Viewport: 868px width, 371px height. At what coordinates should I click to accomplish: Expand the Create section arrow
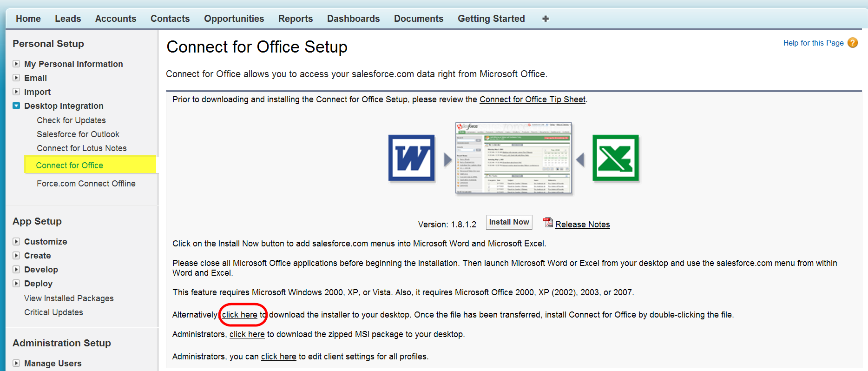[x=16, y=255]
